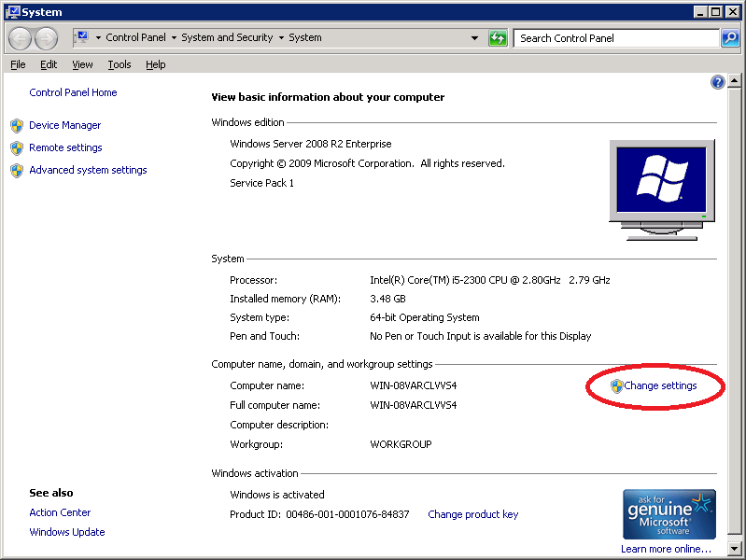
Task: Click the green Refresh button
Action: click(x=498, y=38)
